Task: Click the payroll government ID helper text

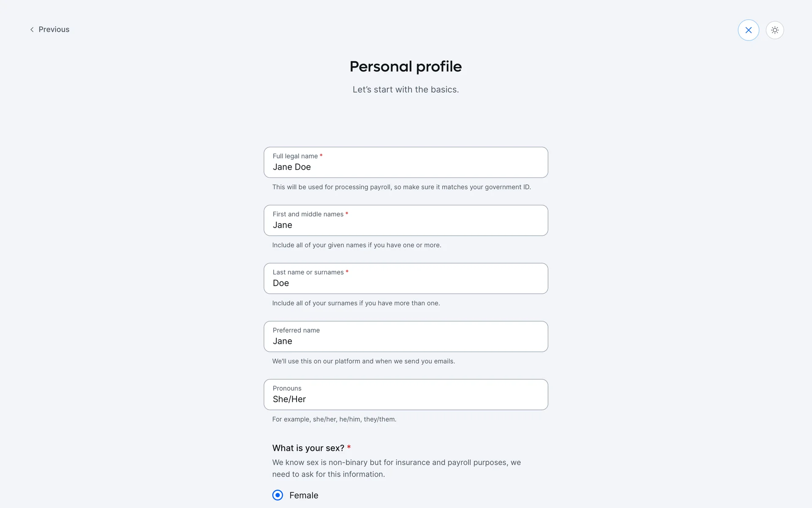Action: (401, 187)
